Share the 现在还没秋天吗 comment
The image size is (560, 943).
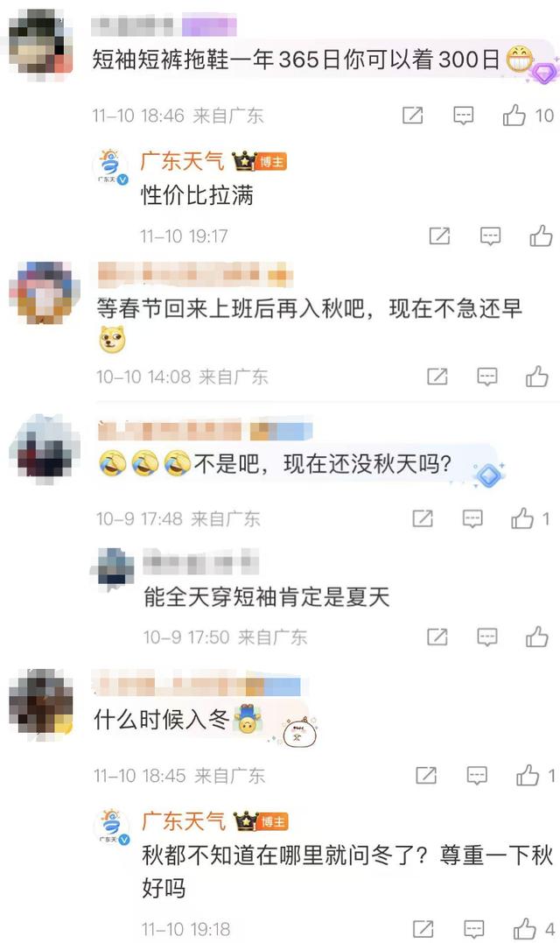tap(423, 517)
